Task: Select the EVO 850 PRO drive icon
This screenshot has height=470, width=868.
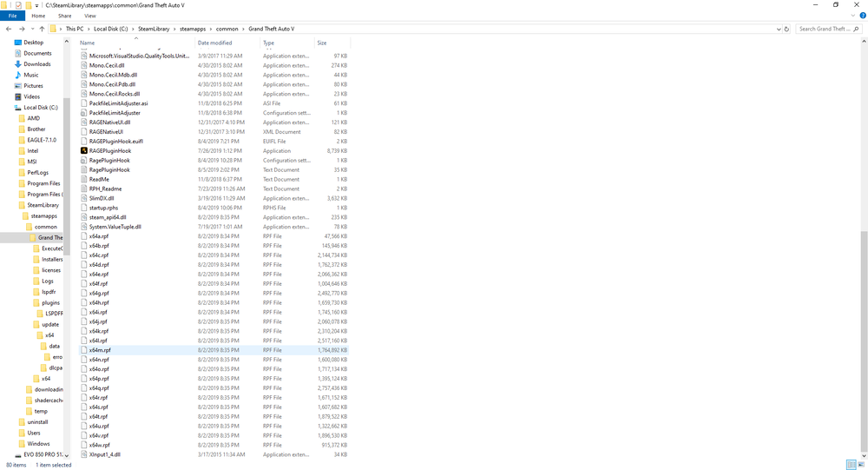Action: (17, 454)
